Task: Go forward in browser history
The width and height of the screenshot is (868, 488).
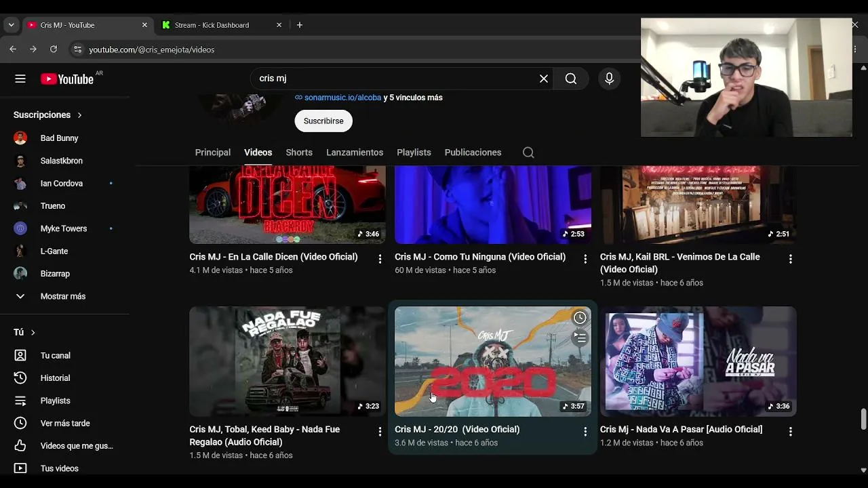Action: tap(33, 49)
